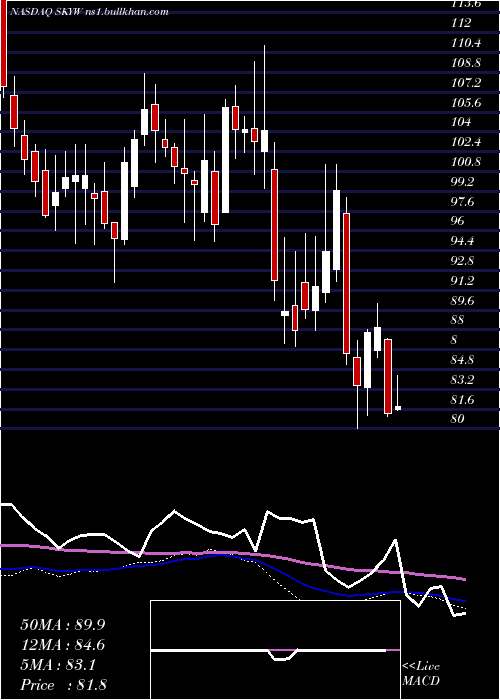Click the NASDAQ SKYW ns1.bullkhan.com title text
This screenshot has height=700, width=500.
pyautogui.click(x=88, y=12)
